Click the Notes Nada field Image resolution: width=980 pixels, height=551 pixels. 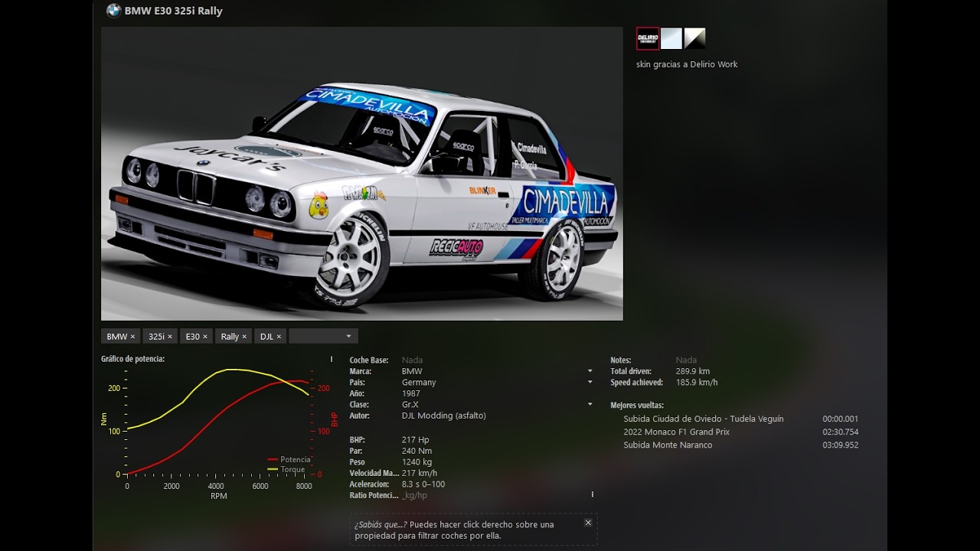tap(686, 360)
